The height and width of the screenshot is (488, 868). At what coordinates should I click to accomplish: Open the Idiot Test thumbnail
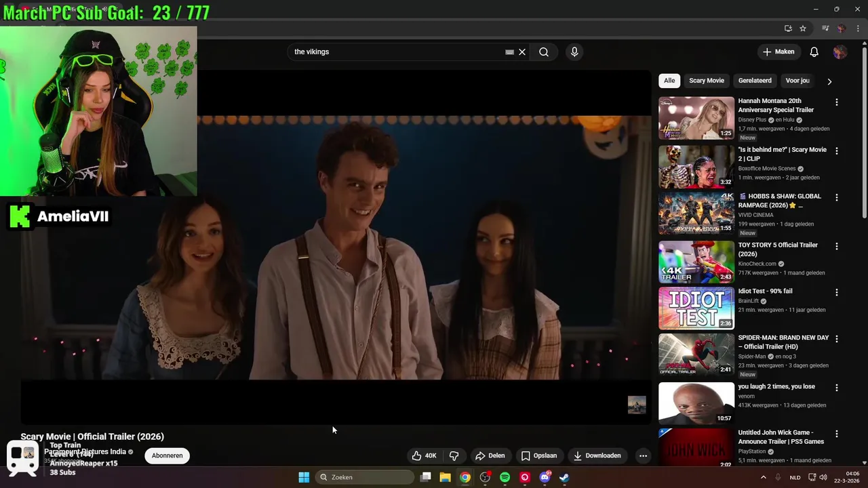(696, 308)
